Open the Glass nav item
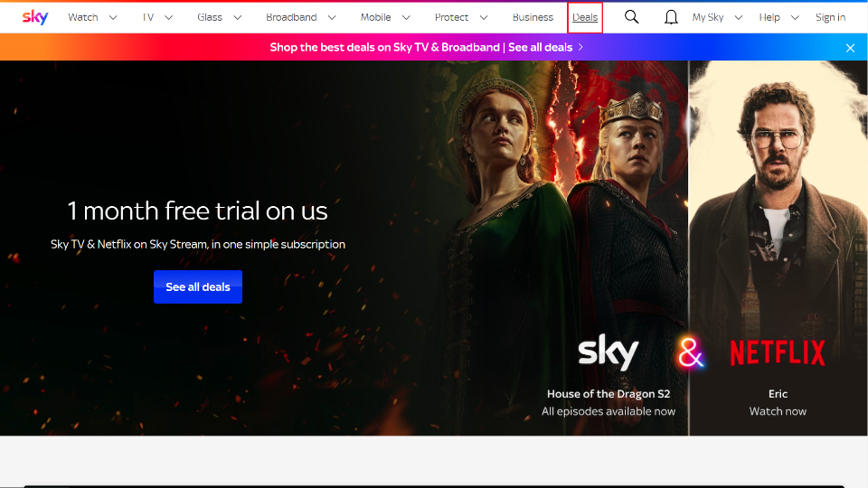This screenshot has height=488, width=868. 210,17
